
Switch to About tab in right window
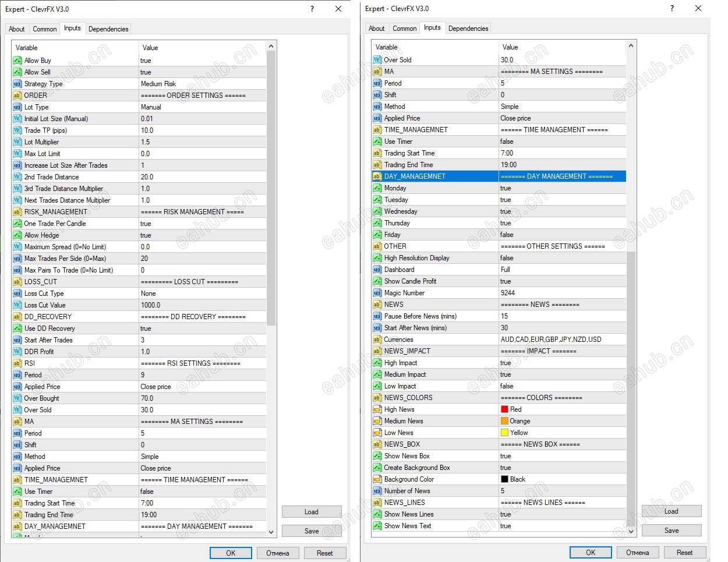click(377, 29)
